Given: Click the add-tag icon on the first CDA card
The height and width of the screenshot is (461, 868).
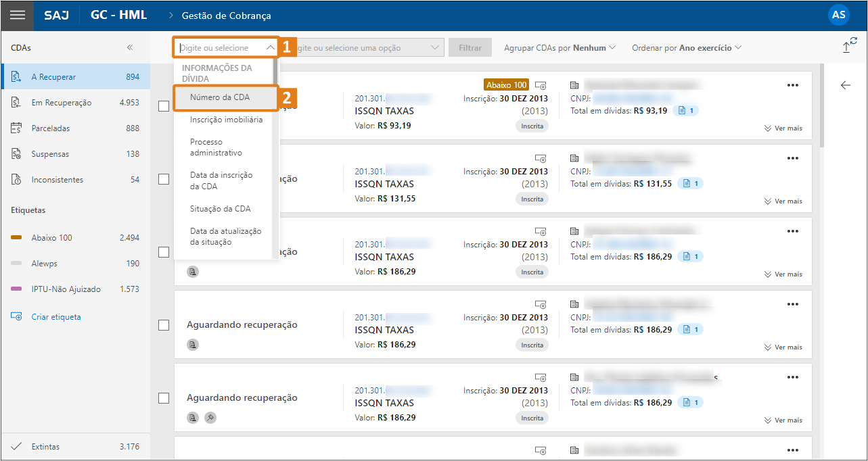Looking at the screenshot, I should click(541, 85).
